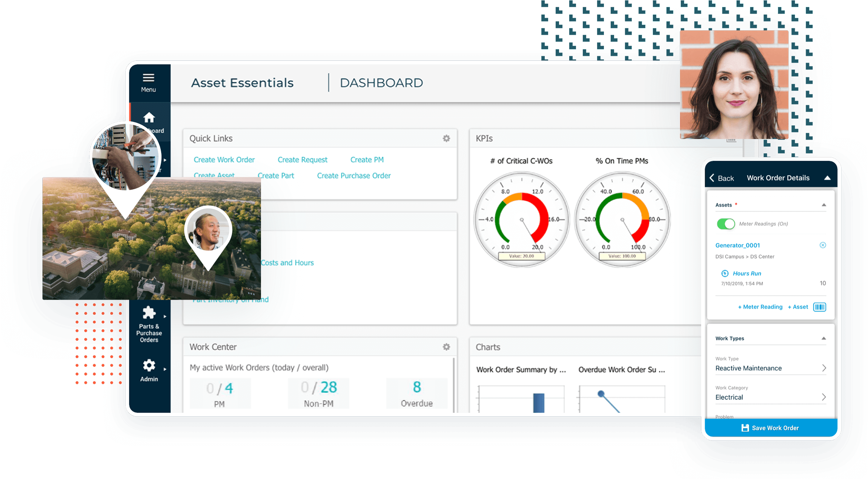Open Quick Links settings gear

click(x=446, y=139)
